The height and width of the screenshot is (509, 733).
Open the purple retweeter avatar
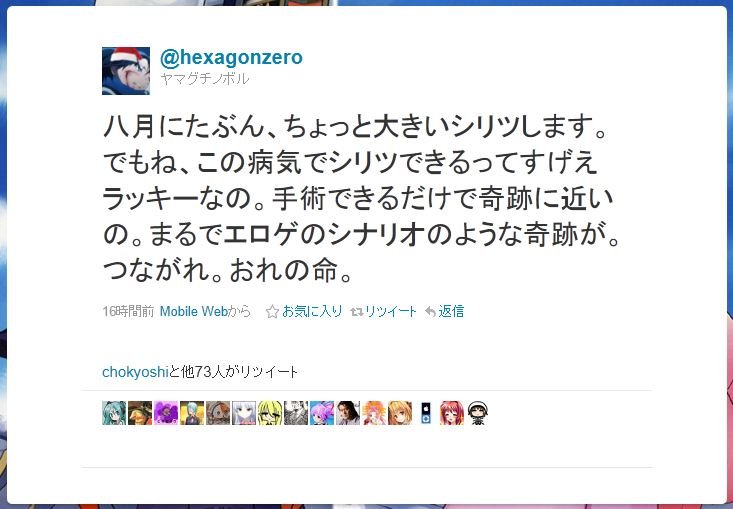pos(166,413)
